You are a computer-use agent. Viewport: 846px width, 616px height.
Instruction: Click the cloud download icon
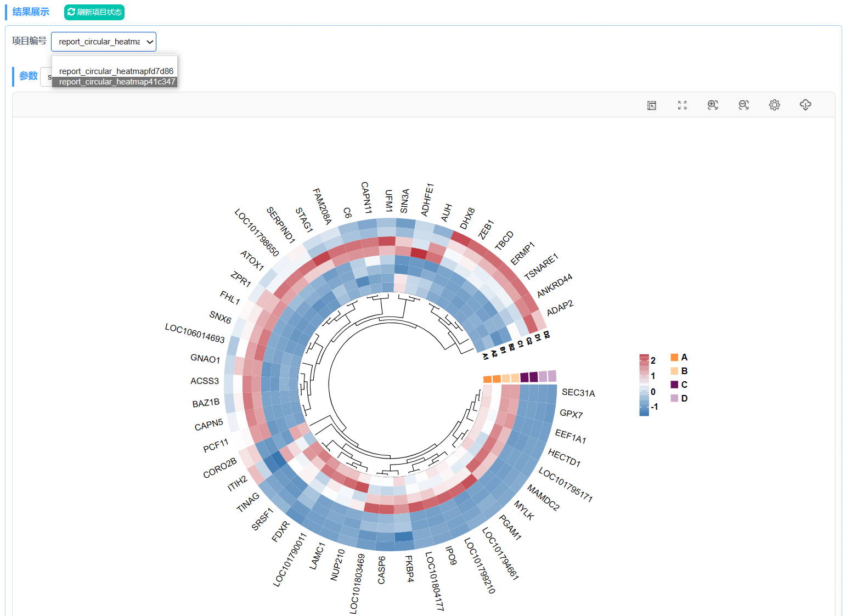point(805,105)
